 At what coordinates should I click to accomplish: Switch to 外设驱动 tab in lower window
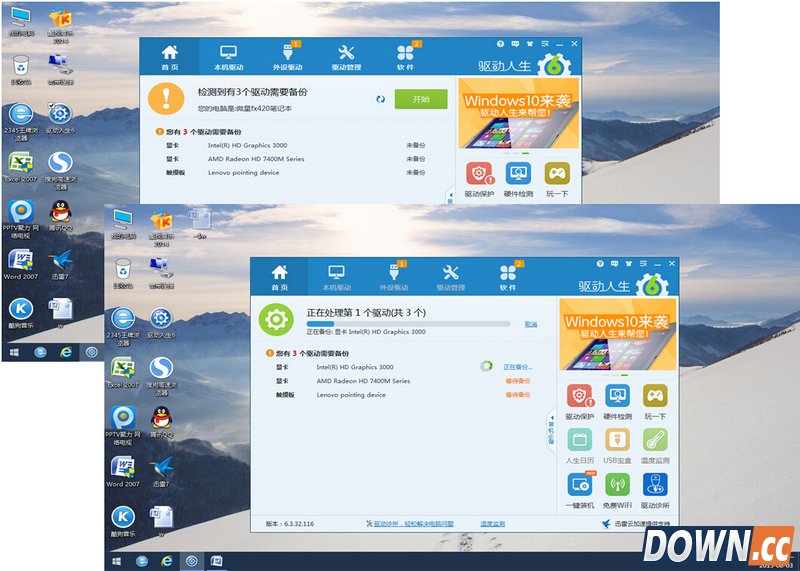(393, 277)
